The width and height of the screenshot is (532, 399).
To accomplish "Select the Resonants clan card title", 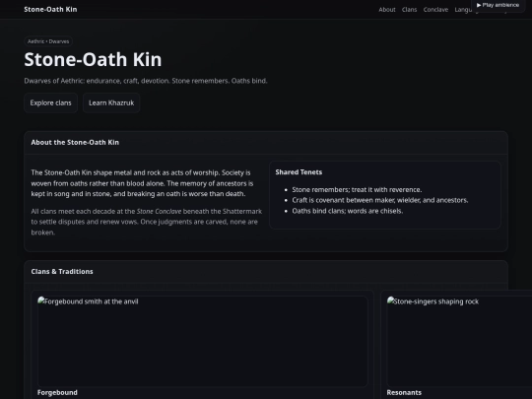I will coord(404,392).
